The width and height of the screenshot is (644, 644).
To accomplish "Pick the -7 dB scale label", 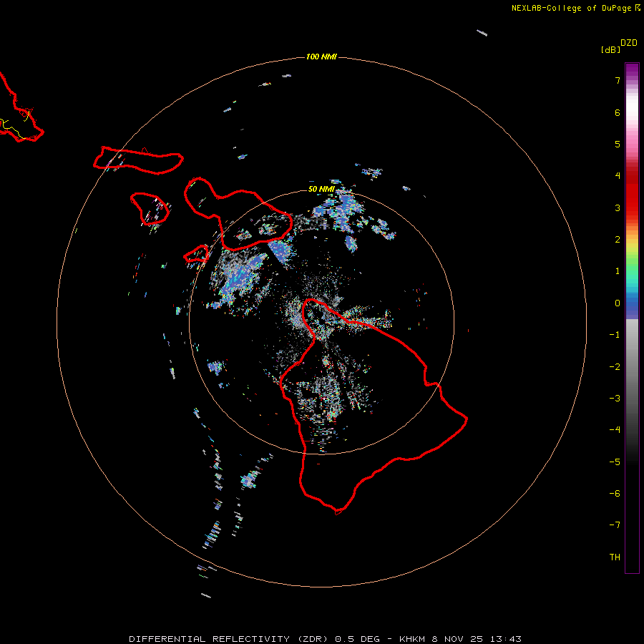I will click(615, 525).
